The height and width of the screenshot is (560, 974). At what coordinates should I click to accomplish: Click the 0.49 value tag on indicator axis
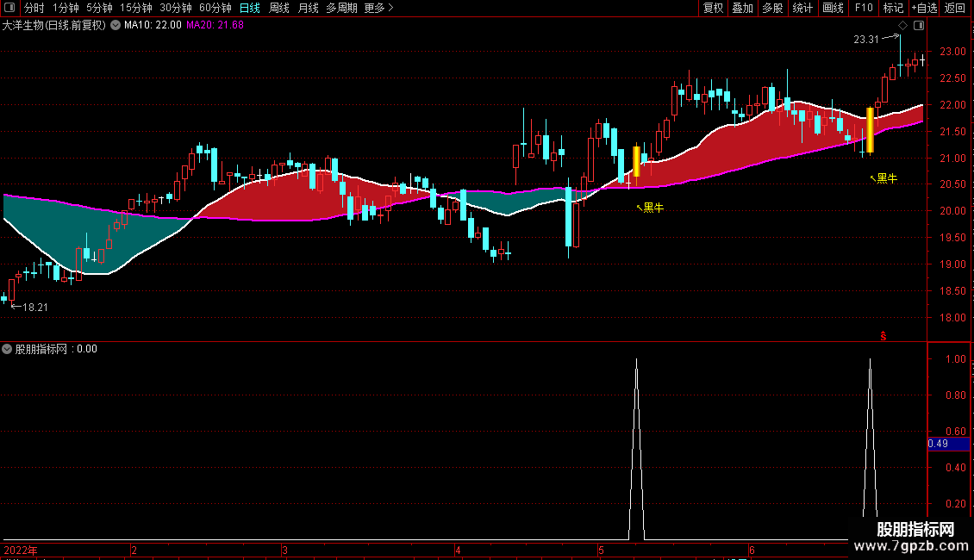(x=948, y=444)
